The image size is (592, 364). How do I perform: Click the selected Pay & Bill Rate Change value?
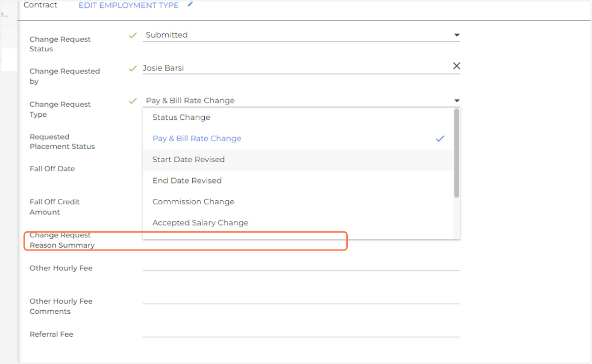click(x=190, y=101)
